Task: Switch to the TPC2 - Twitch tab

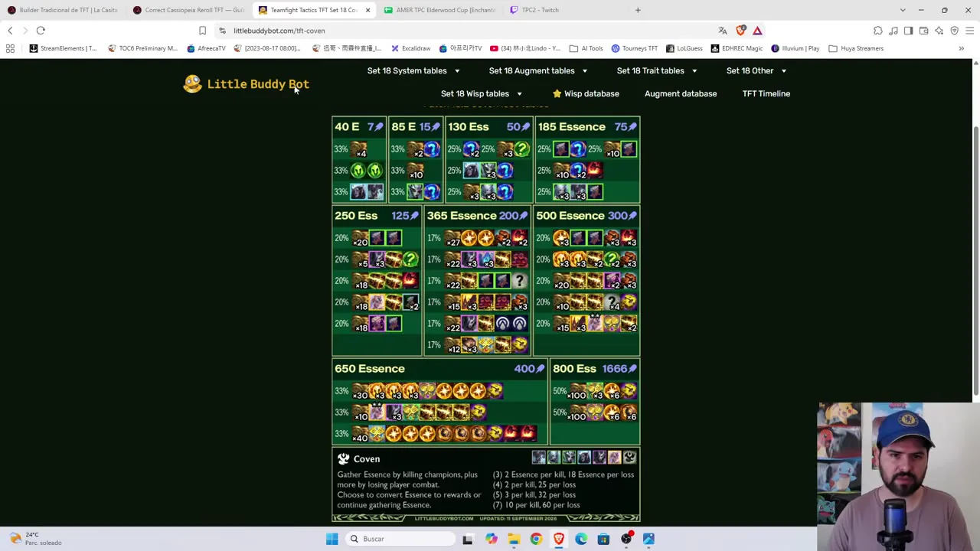Action: click(x=565, y=10)
